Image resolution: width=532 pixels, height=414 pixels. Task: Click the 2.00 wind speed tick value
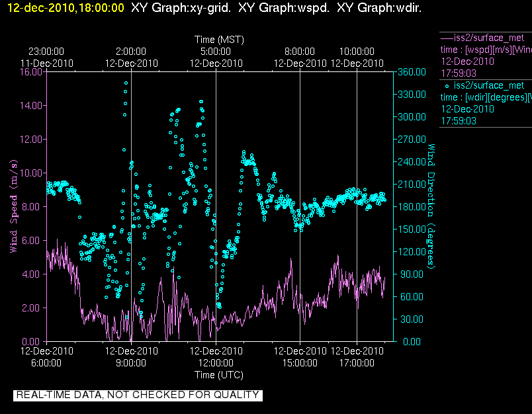click(x=32, y=308)
